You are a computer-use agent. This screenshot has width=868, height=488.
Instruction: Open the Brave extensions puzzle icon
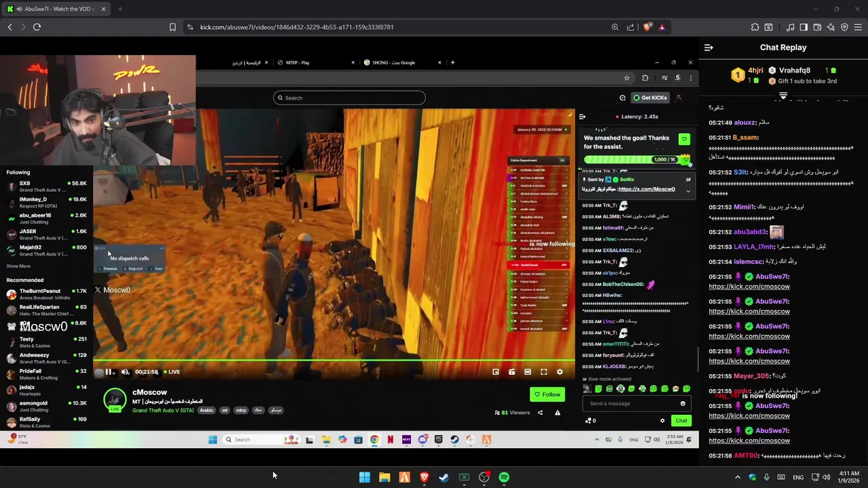(x=755, y=27)
